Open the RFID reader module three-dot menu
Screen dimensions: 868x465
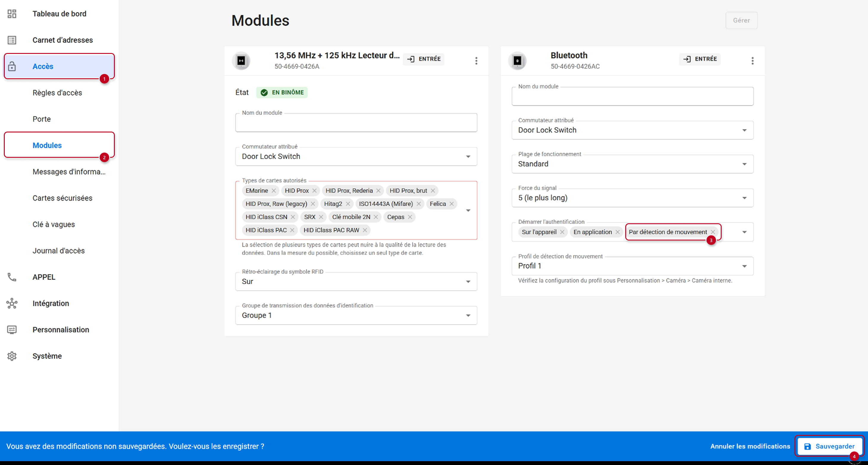(476, 61)
